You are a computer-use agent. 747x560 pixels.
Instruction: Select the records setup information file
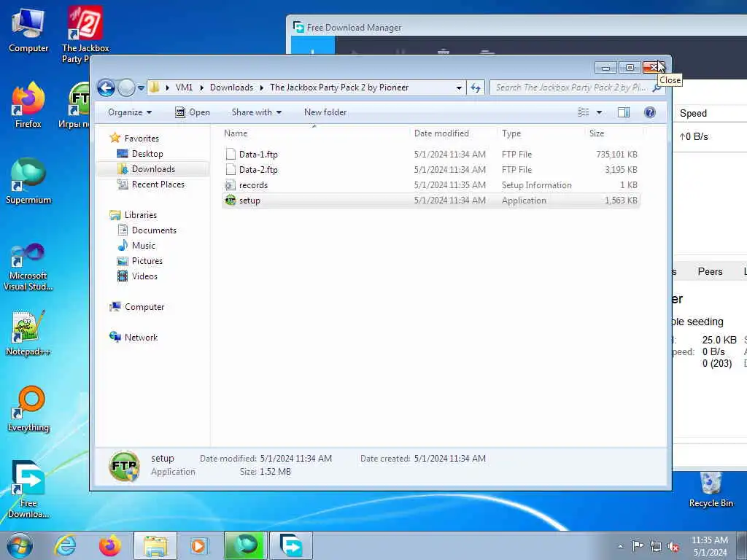[430, 184]
